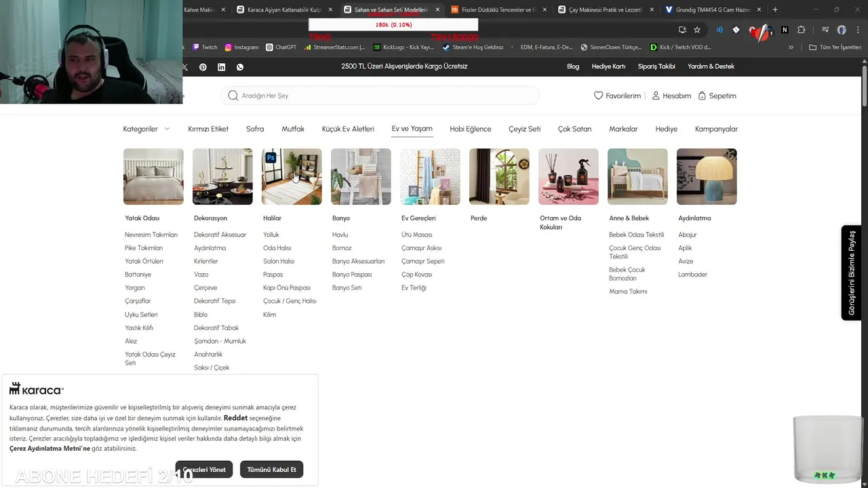The width and height of the screenshot is (868, 488).
Task: Open the Pinterest social icon
Action: [x=203, y=67]
